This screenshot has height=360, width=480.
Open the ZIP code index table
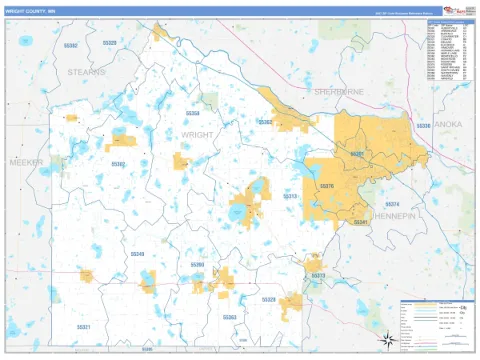pyautogui.click(x=451, y=50)
